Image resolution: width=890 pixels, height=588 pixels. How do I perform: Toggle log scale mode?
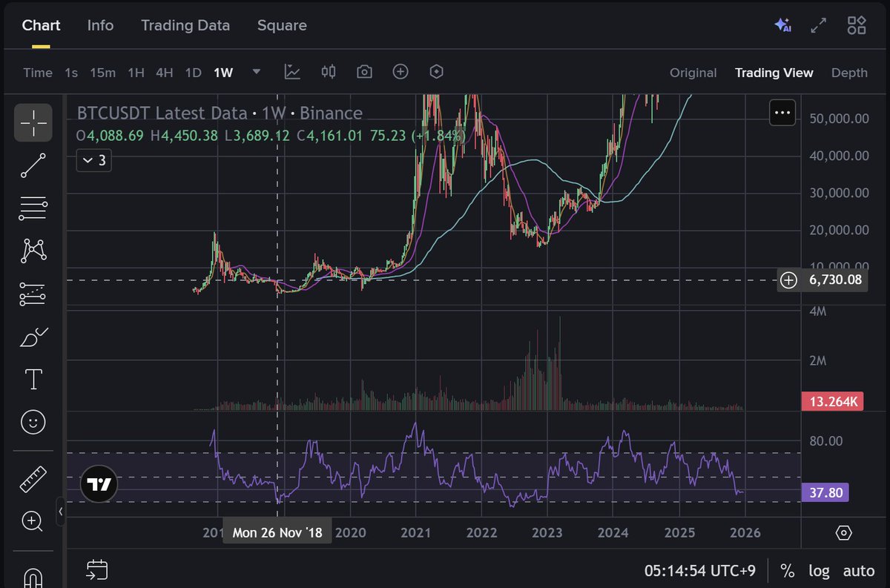click(x=819, y=571)
